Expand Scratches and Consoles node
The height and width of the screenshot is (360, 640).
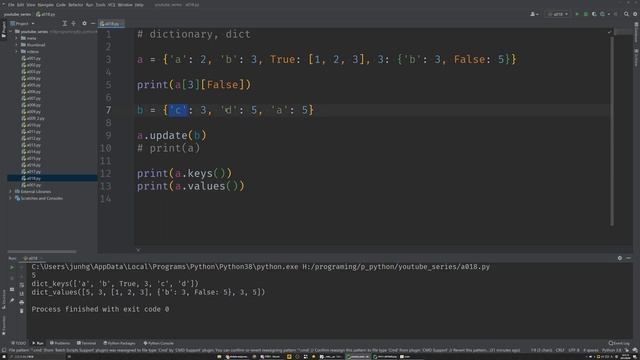[x=11, y=198]
